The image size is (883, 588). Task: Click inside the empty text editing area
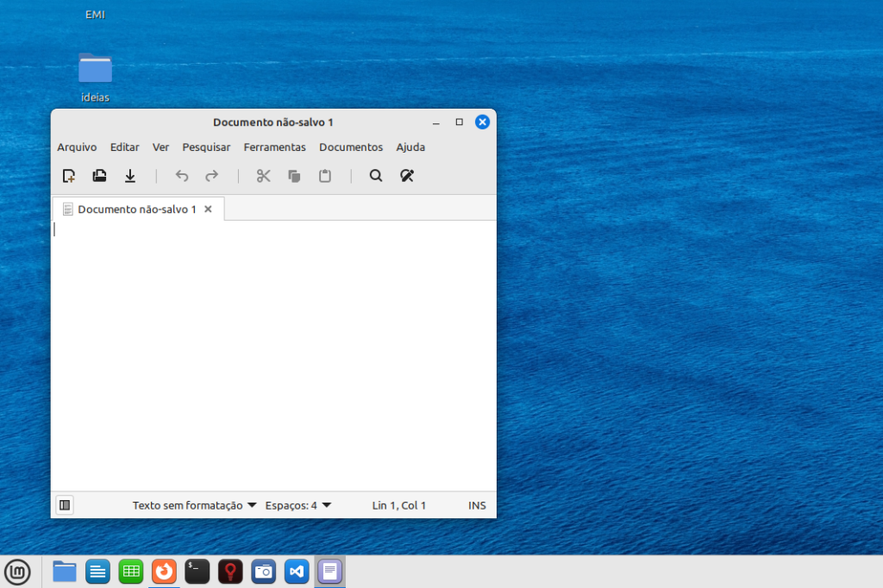[x=273, y=355]
